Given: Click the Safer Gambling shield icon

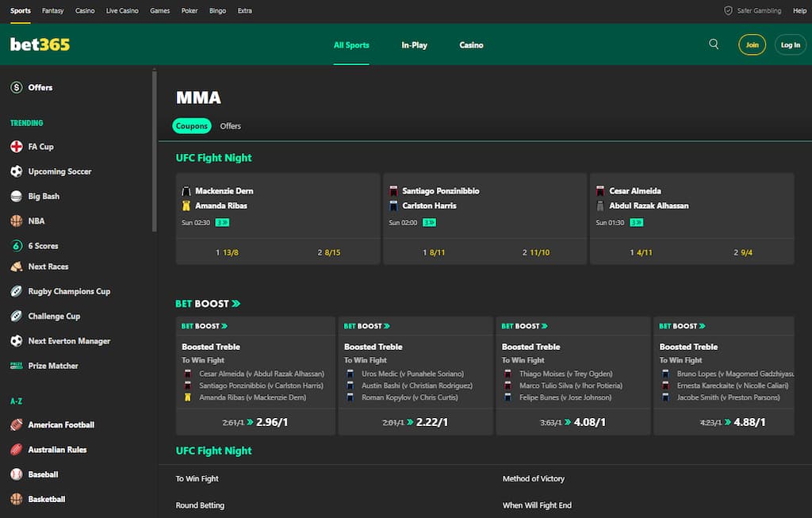Looking at the screenshot, I should click(x=728, y=10).
